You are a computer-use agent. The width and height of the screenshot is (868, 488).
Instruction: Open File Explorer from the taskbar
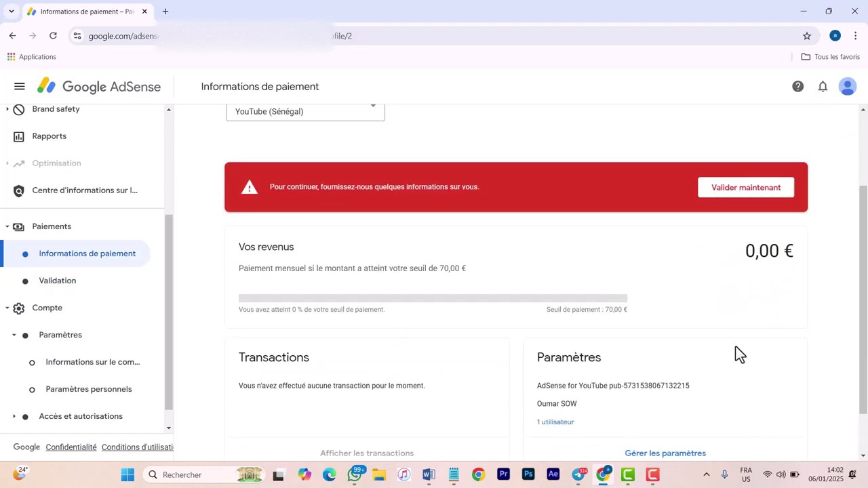point(379,474)
